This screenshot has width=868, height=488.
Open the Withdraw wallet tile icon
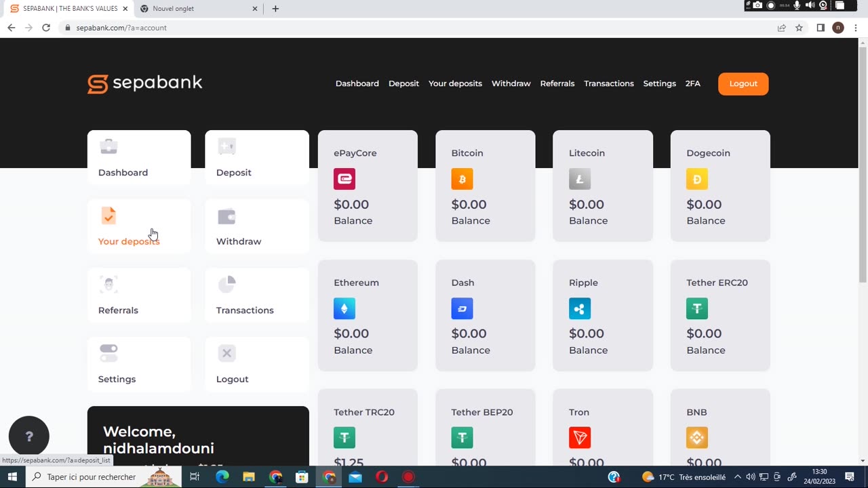pyautogui.click(x=226, y=216)
